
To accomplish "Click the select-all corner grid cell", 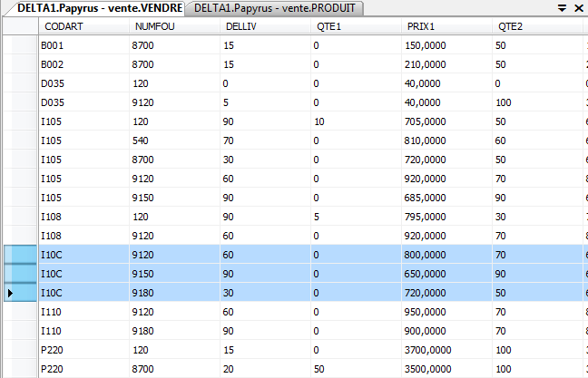I will (x=18, y=26).
